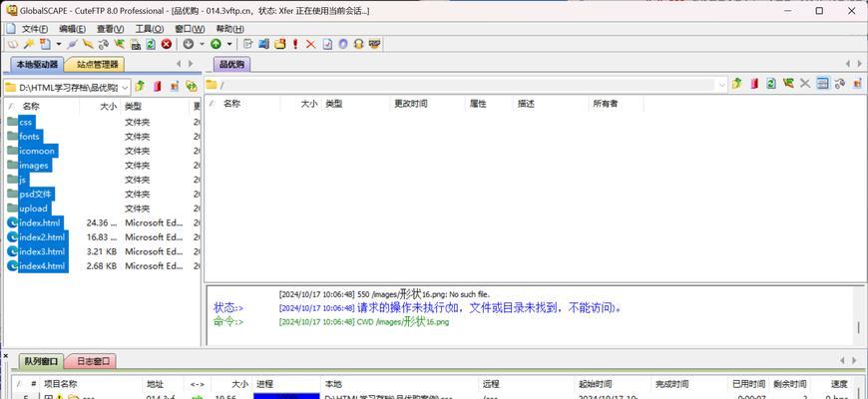Stop transfer with the red X circle

click(x=166, y=44)
